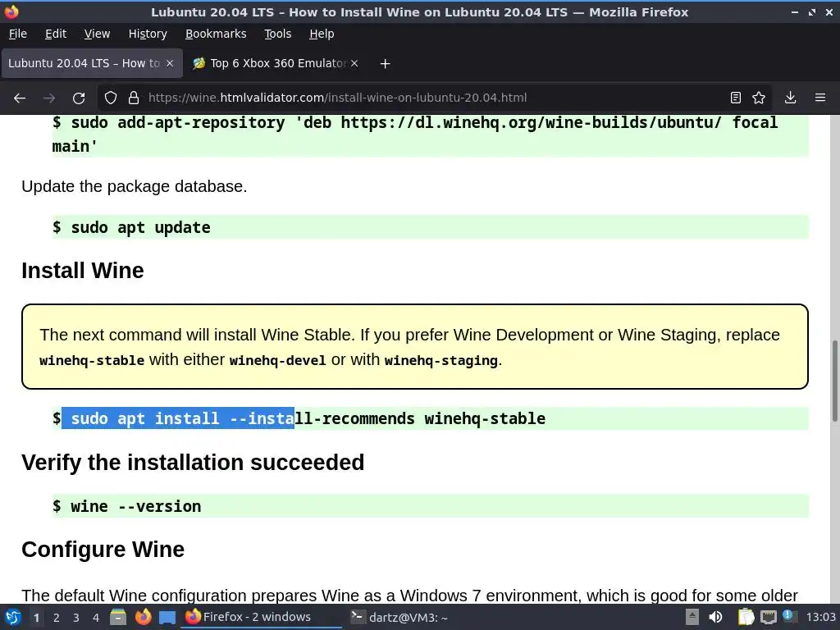This screenshot has height=630, width=840.
Task: Maximize the Firefox window
Action: point(812,11)
